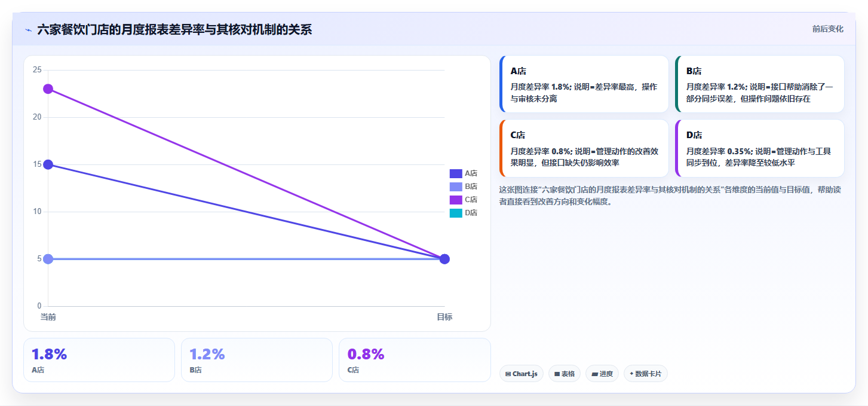This screenshot has width=868, height=406.
Task: Click the D店 legend label
Action: tap(471, 213)
